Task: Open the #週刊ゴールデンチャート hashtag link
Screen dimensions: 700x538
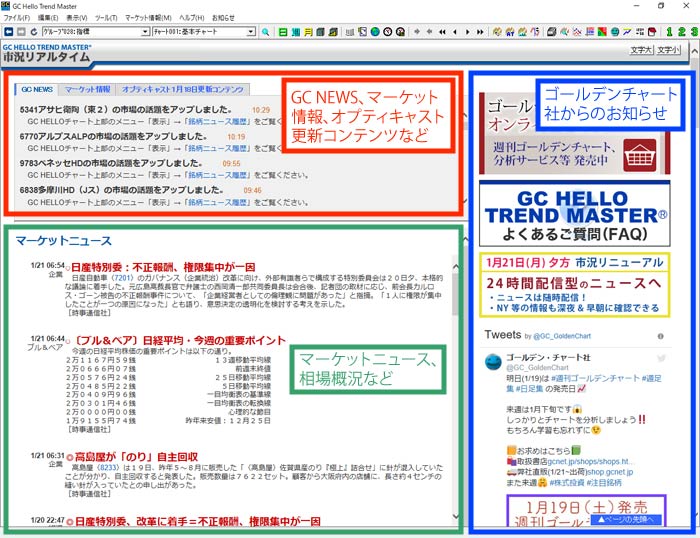Action: 595,379
